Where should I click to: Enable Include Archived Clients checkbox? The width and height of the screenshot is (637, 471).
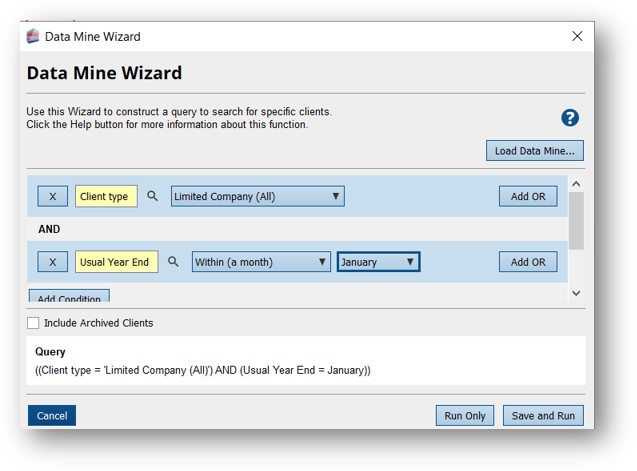point(34,323)
